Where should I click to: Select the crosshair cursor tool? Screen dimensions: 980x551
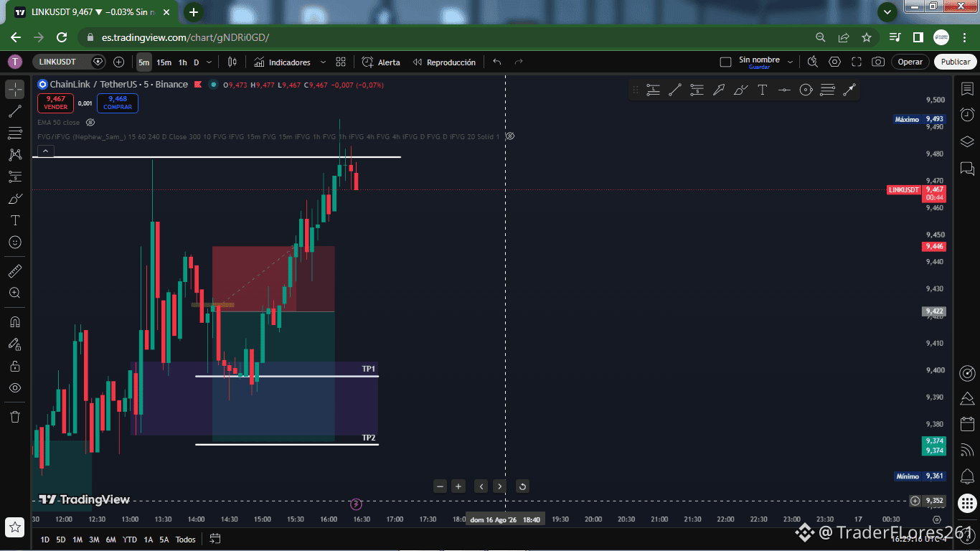(15, 89)
